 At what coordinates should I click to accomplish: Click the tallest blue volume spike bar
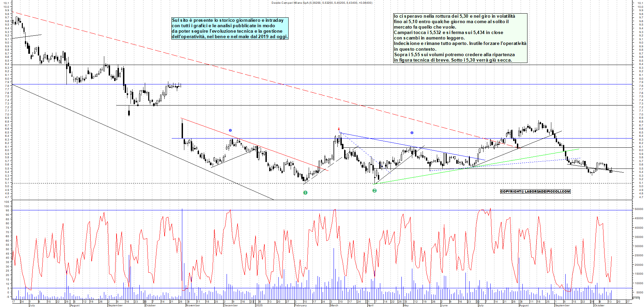(x=182, y=252)
